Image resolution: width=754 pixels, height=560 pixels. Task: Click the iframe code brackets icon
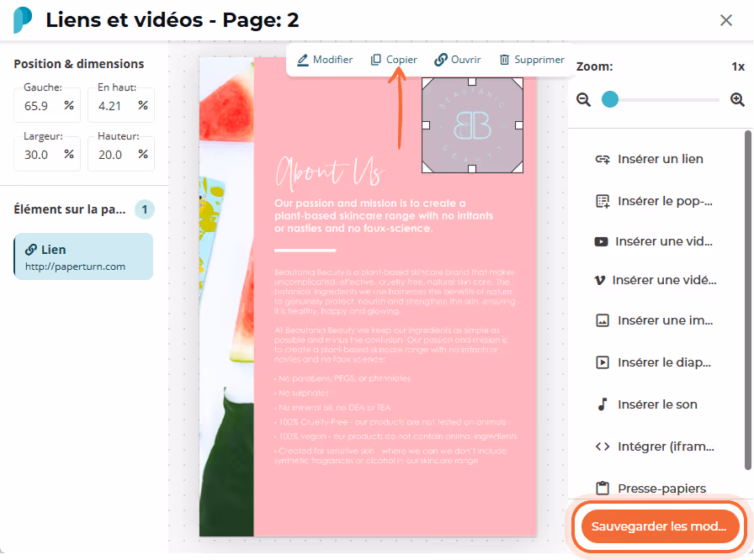[602, 446]
